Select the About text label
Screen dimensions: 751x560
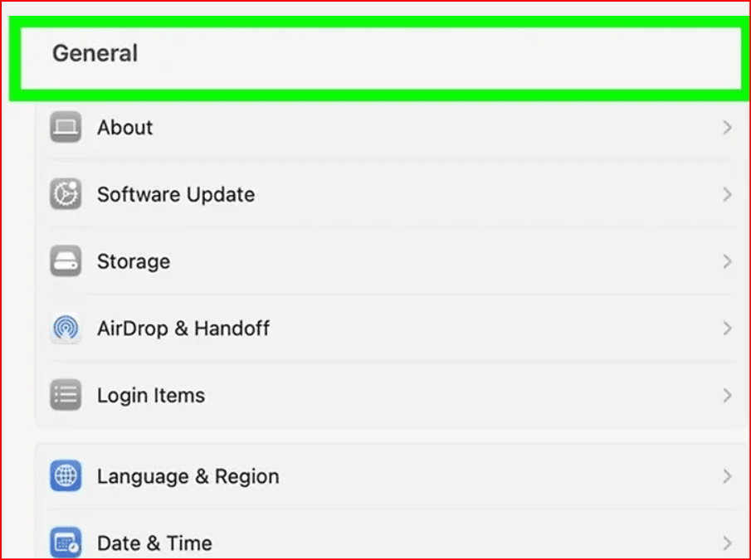[x=124, y=128]
